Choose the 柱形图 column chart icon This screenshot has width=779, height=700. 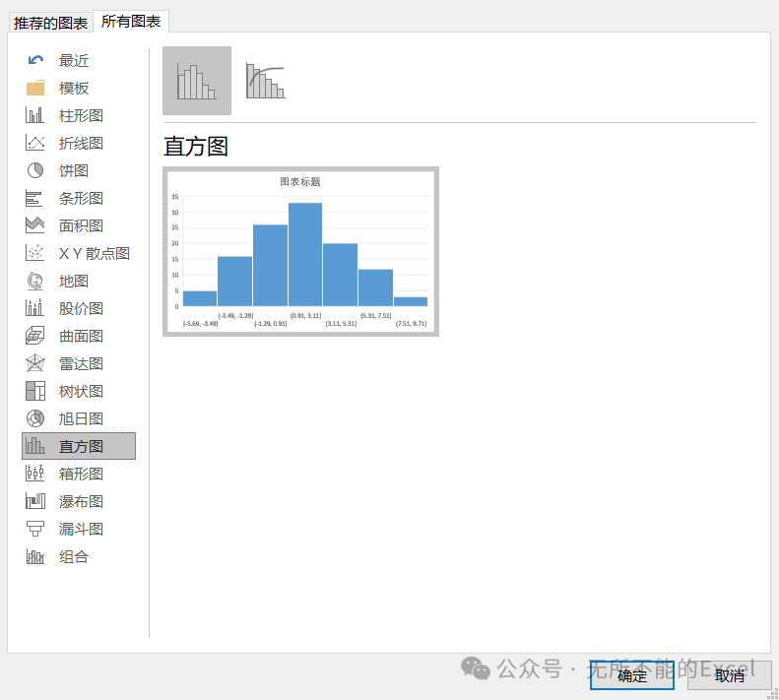(x=34, y=115)
